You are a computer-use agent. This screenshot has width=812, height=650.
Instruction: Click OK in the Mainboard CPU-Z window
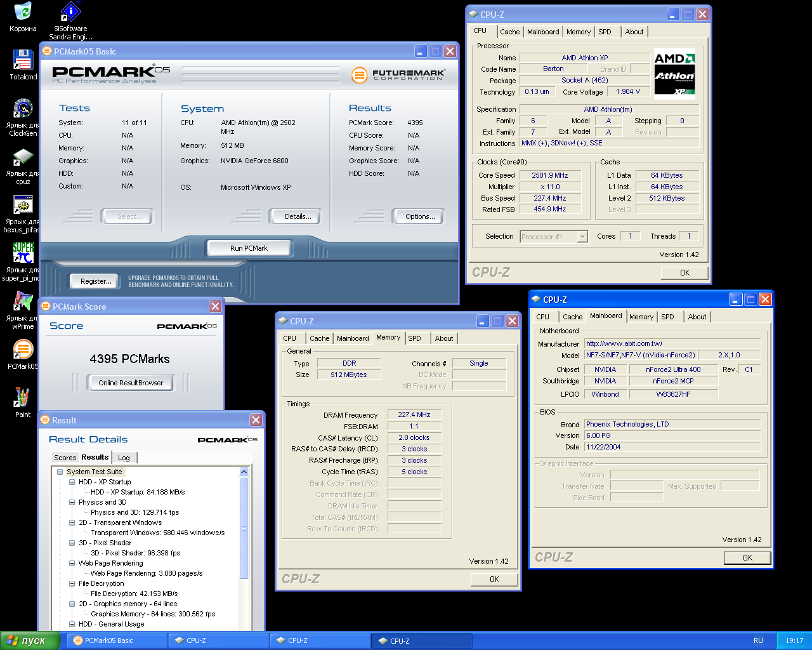(747, 558)
